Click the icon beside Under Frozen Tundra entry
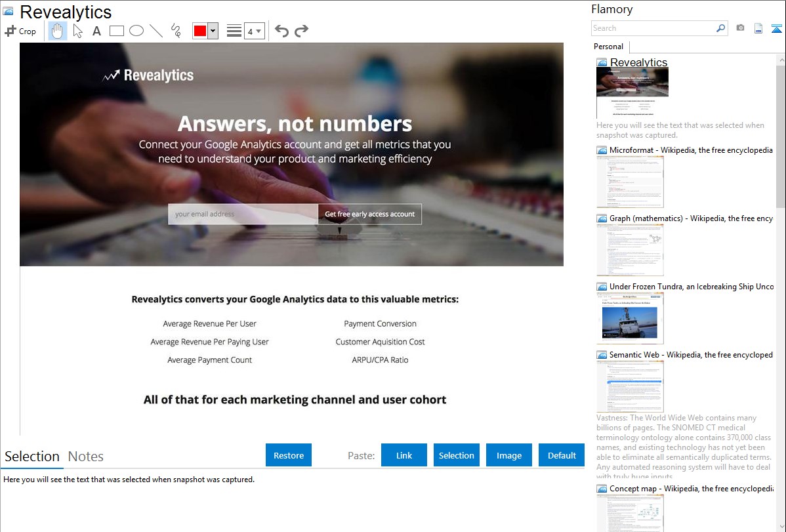Screen dimensions: 786x532 pos(602,286)
